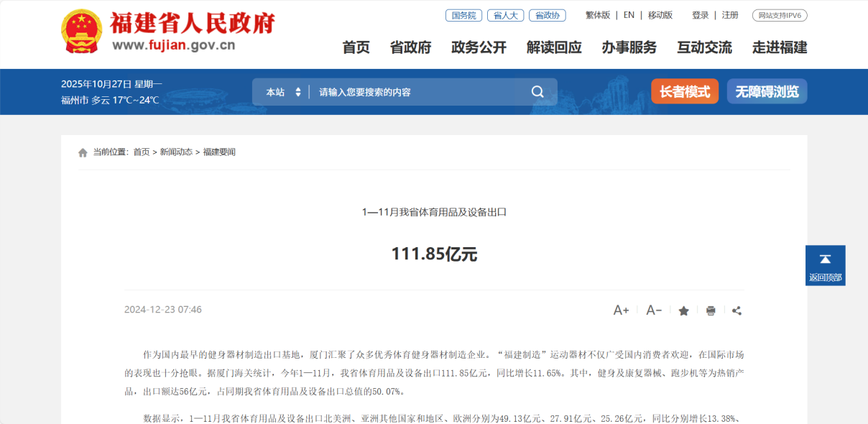The image size is (868, 424).
Task: Increase font size with A+ icon
Action: tap(621, 310)
